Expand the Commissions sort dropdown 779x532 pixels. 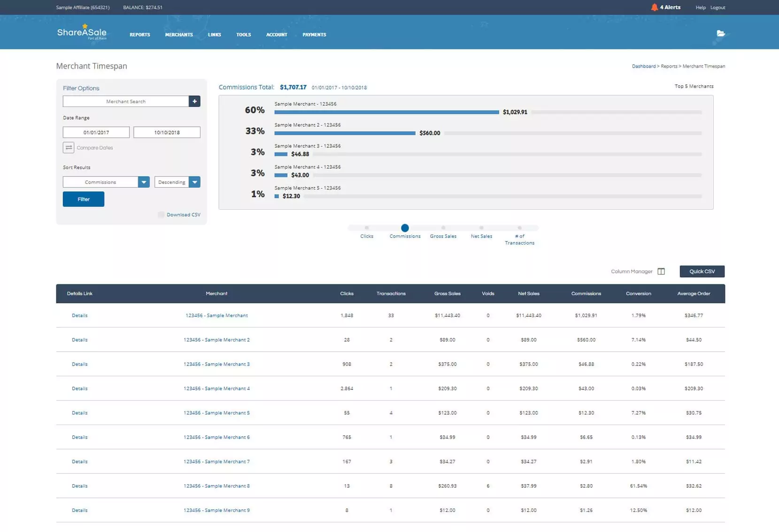pyautogui.click(x=144, y=182)
